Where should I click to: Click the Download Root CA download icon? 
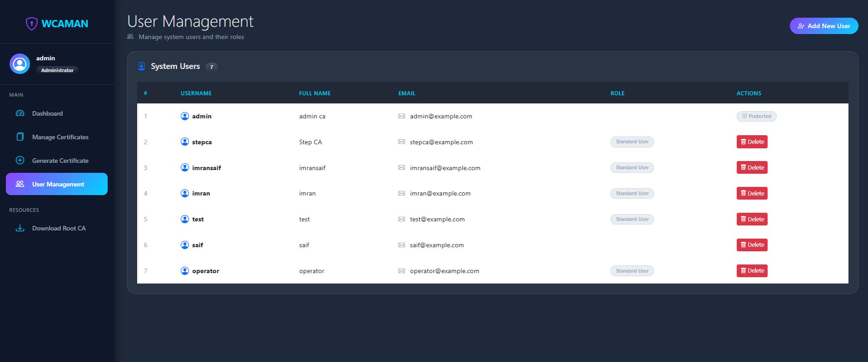click(20, 228)
